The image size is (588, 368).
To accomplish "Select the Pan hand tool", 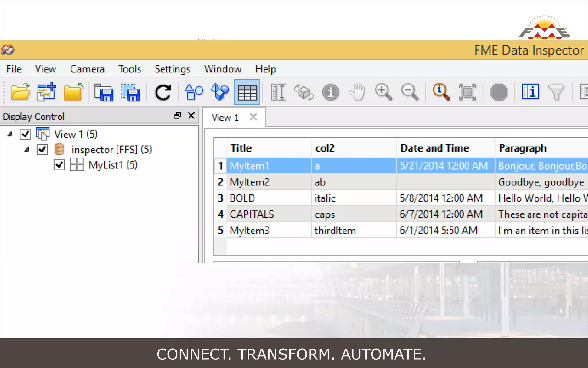I will point(357,92).
